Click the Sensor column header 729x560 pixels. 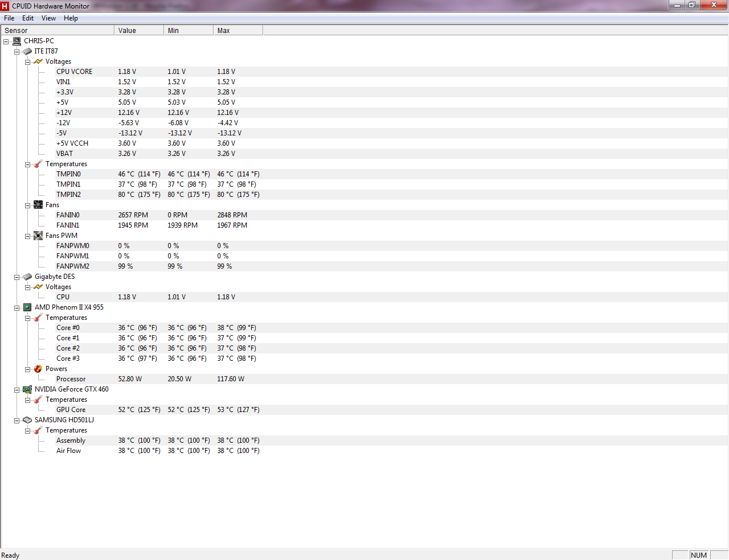(x=58, y=31)
